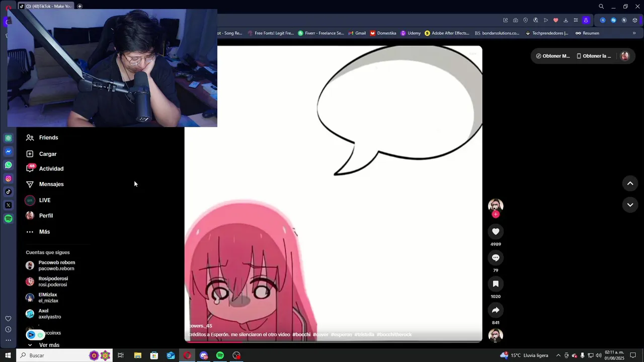
Task: Open Pacoweb reborn followed account
Action: pos(50,265)
